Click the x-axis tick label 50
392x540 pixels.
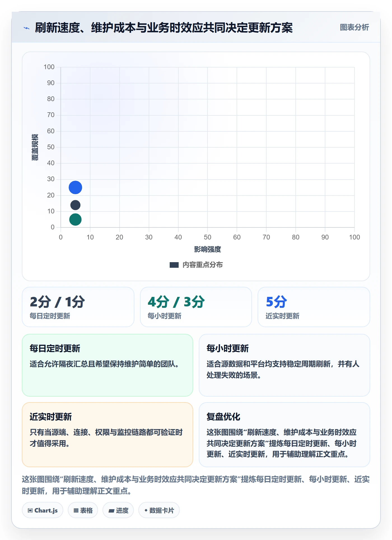tap(207, 237)
